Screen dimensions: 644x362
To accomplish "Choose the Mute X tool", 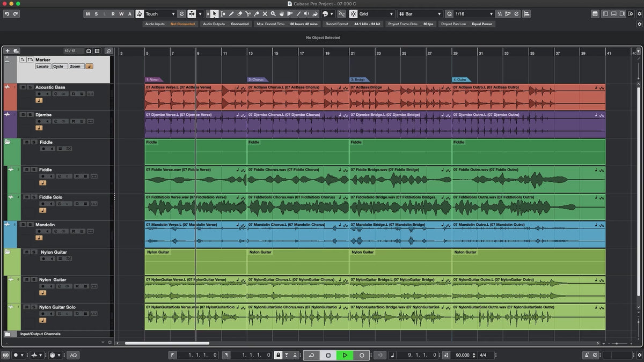I will tap(265, 14).
